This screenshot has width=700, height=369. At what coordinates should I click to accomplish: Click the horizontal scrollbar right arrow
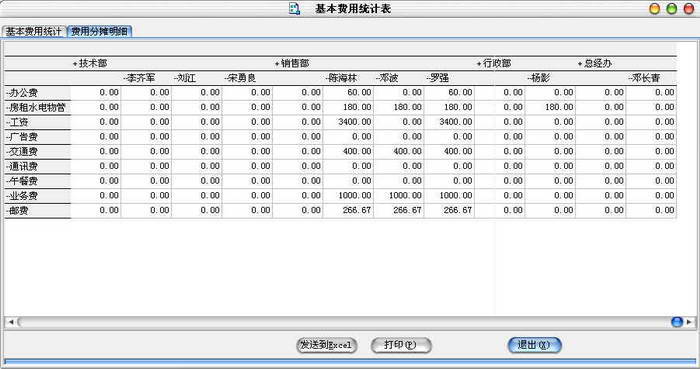click(x=690, y=322)
